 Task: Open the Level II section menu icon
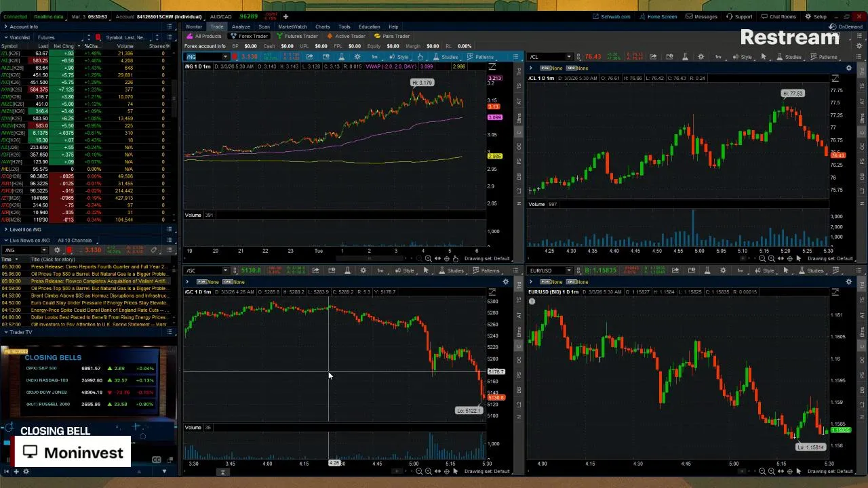click(x=170, y=229)
